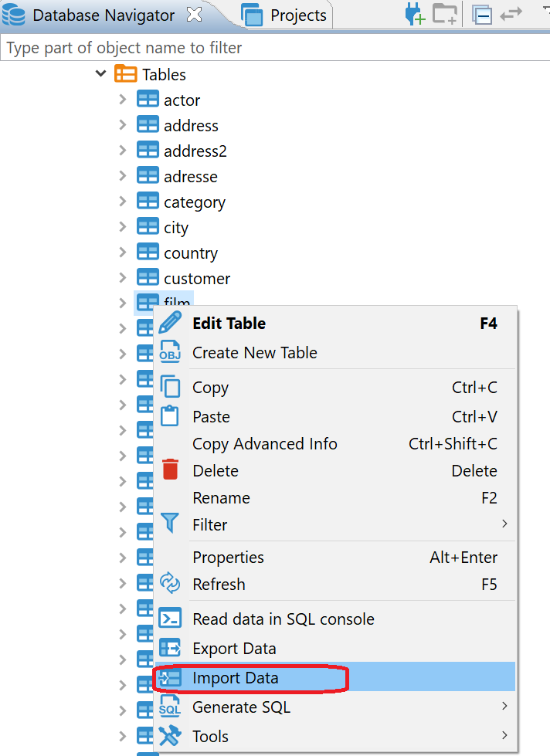Open the Tools submenu arrow

click(506, 736)
